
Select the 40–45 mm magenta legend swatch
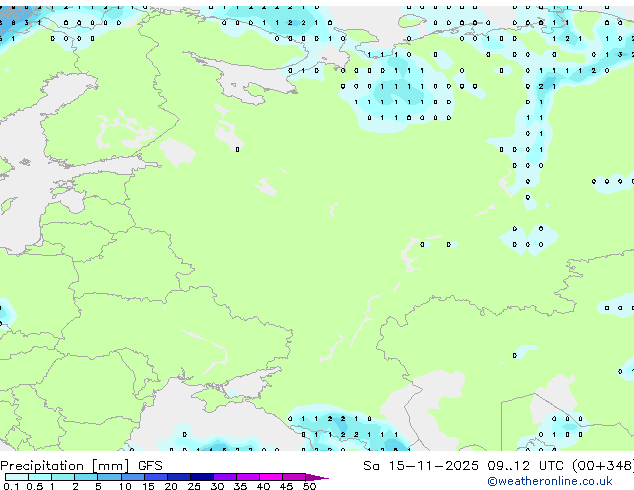(x=271, y=477)
